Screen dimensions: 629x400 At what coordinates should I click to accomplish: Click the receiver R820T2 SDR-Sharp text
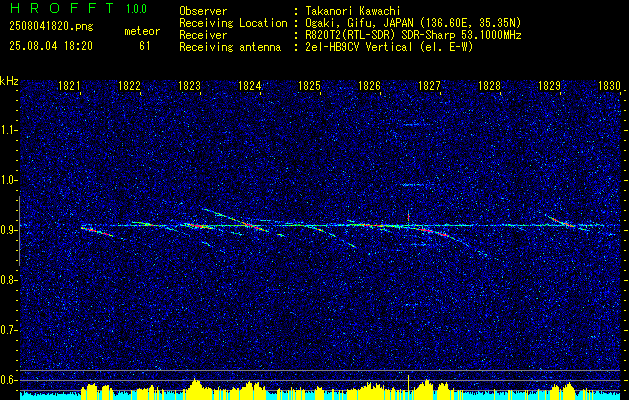coord(413,35)
